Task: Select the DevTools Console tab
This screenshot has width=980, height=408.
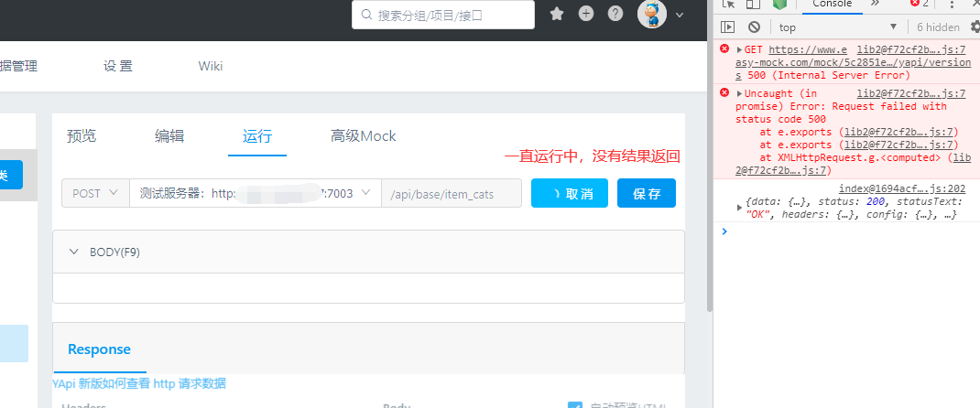Action: tap(832, 4)
